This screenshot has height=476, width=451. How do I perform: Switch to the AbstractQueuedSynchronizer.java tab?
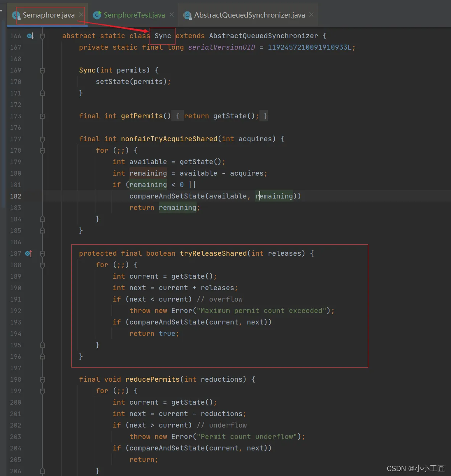coord(250,15)
